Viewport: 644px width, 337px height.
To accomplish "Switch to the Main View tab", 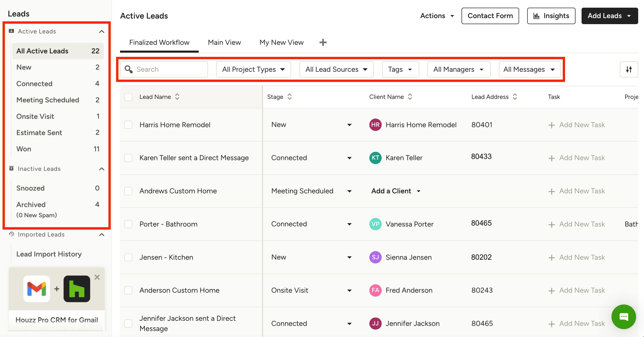I will pos(224,42).
